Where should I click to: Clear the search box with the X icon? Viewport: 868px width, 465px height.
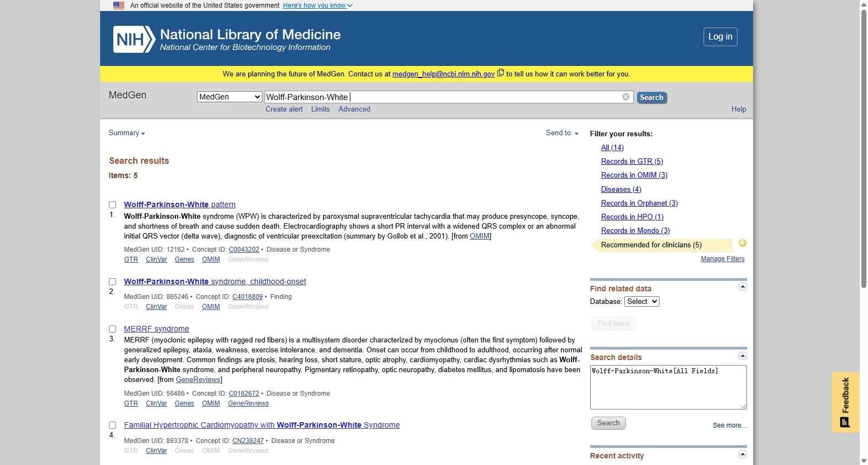pyautogui.click(x=626, y=97)
